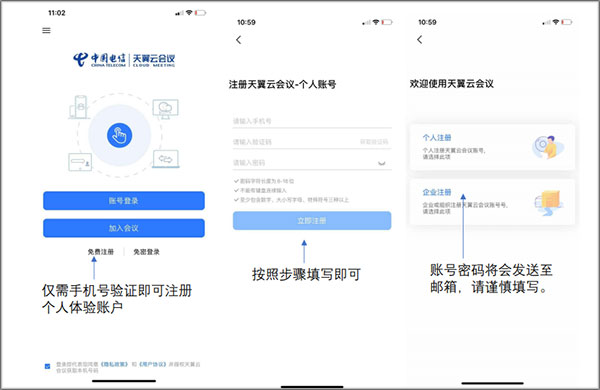The height and width of the screenshot is (390, 600).
Task: Tap the 账号登录 button
Action: (x=124, y=201)
